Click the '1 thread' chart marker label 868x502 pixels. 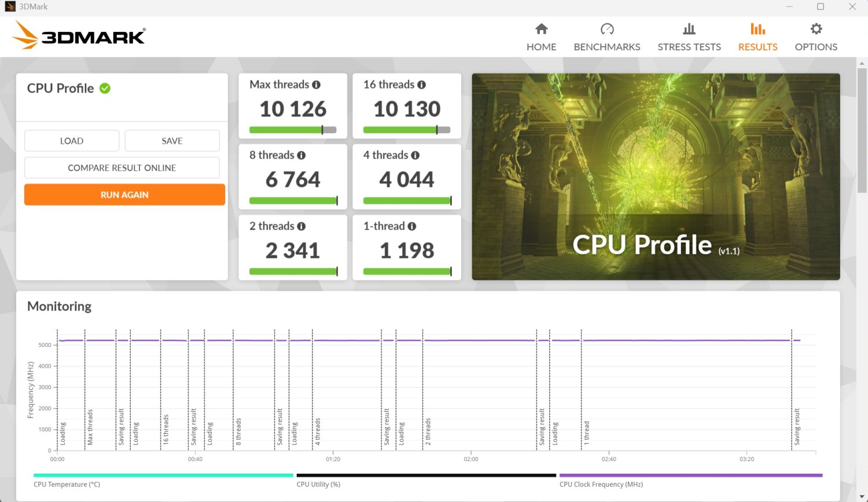click(587, 433)
